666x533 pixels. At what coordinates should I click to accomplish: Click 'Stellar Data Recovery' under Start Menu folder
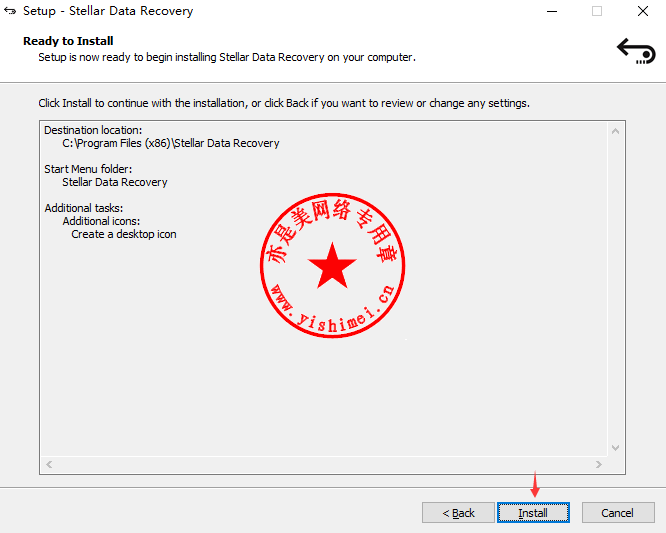(x=115, y=182)
